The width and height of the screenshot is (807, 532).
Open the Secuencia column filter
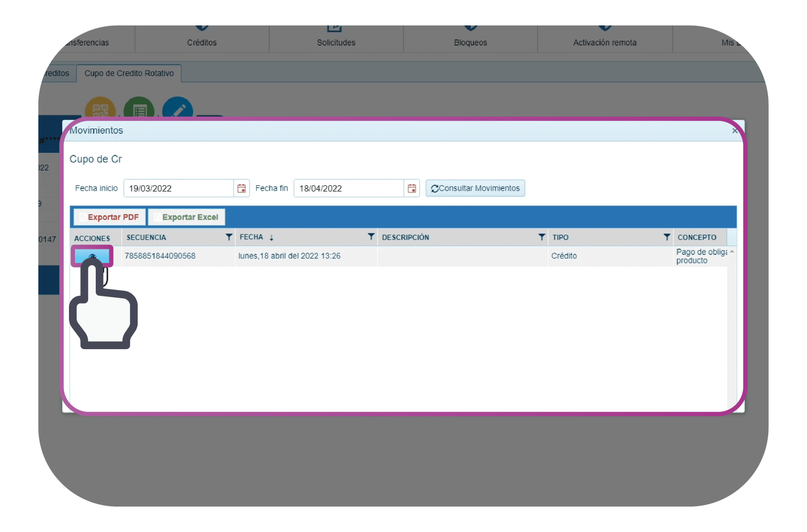pos(229,237)
